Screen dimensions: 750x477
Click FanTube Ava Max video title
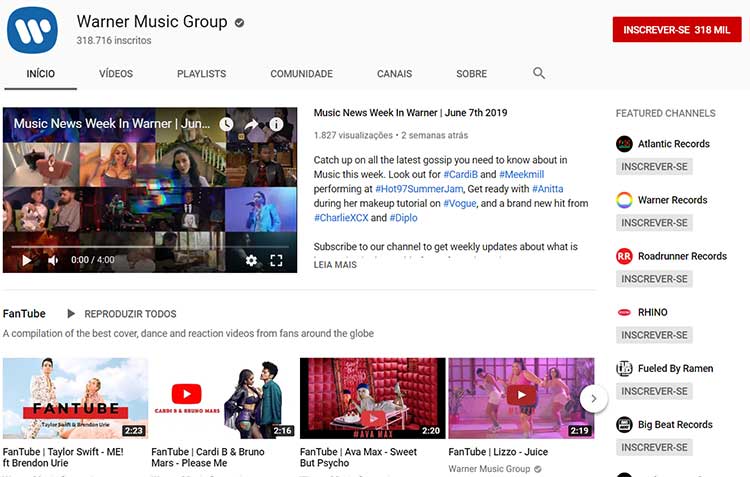(358, 457)
